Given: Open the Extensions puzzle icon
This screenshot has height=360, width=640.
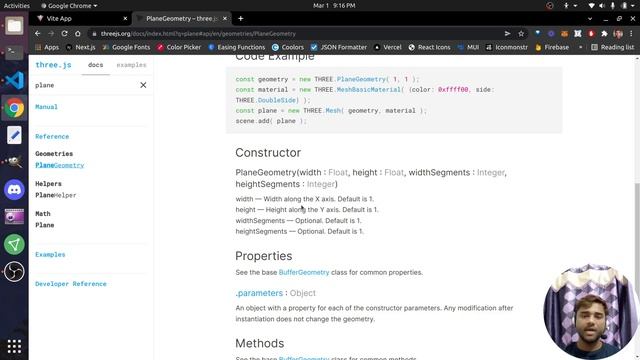Looking at the screenshot, I should click(x=604, y=34).
